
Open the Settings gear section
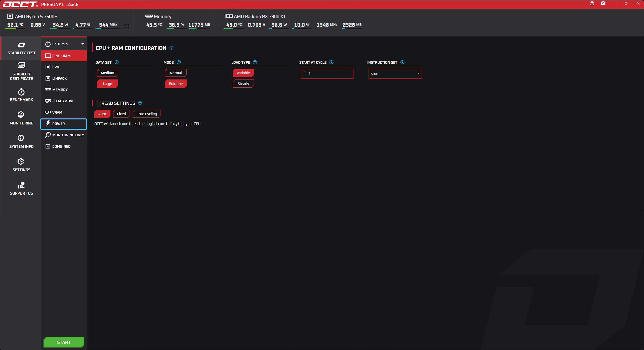pyautogui.click(x=21, y=165)
